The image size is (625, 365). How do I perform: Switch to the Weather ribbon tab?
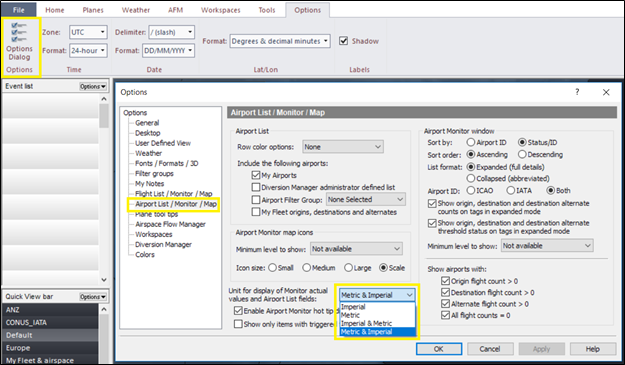tap(136, 10)
